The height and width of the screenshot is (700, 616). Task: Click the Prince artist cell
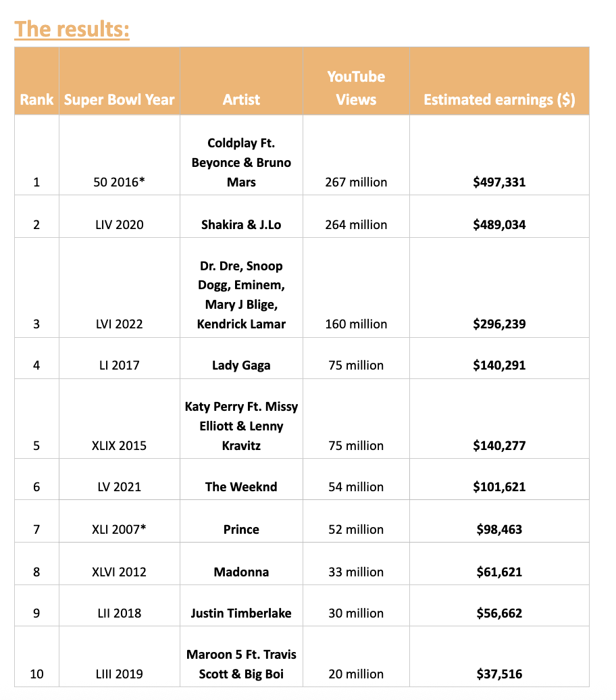point(241,529)
